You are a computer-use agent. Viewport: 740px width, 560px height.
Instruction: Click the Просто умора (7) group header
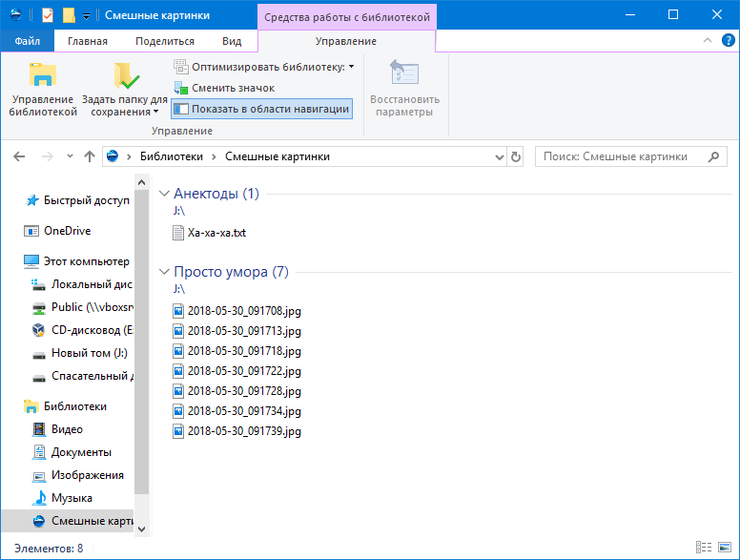tap(231, 272)
